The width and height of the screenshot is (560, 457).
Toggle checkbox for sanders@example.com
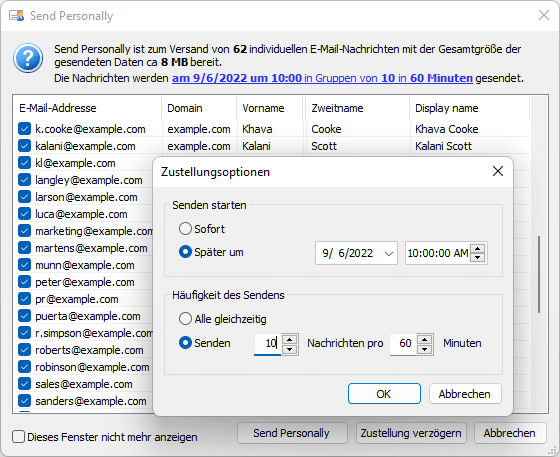tap(24, 401)
